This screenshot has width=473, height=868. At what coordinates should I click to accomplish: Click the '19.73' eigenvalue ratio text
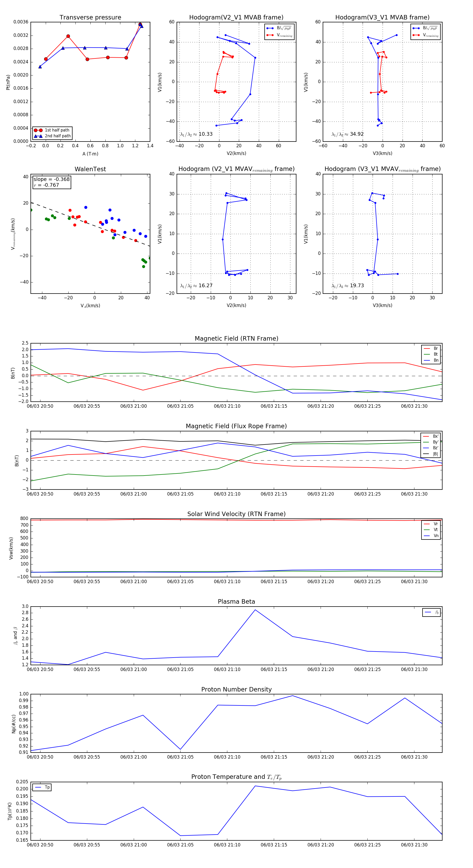357,286
